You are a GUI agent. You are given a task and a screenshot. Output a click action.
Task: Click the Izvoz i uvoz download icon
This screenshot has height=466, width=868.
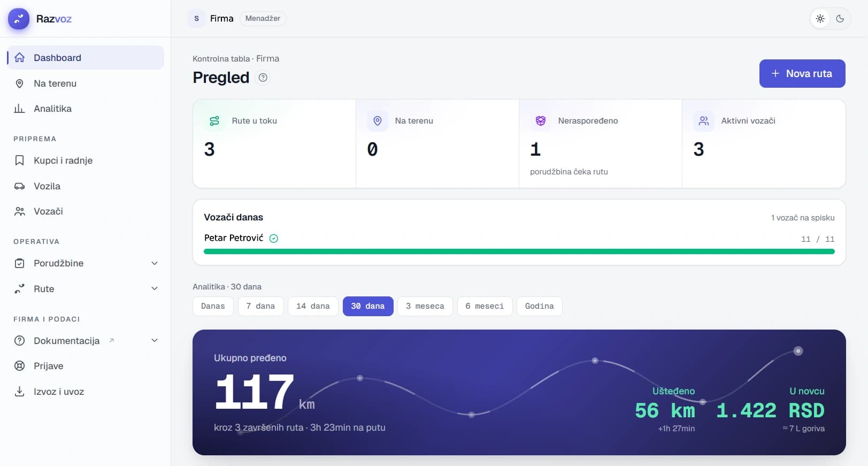20,392
